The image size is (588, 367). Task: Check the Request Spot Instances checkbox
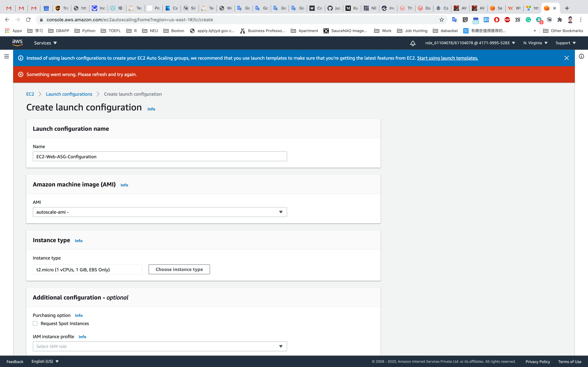(35, 323)
